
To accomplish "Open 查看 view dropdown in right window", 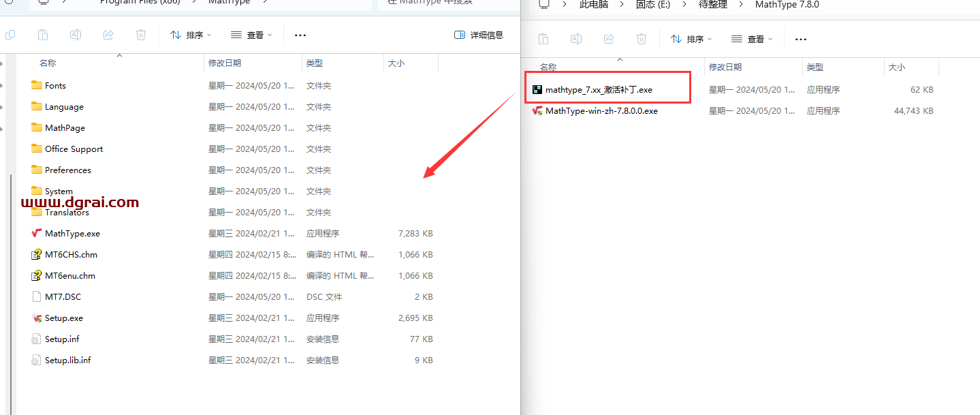I will pos(752,39).
